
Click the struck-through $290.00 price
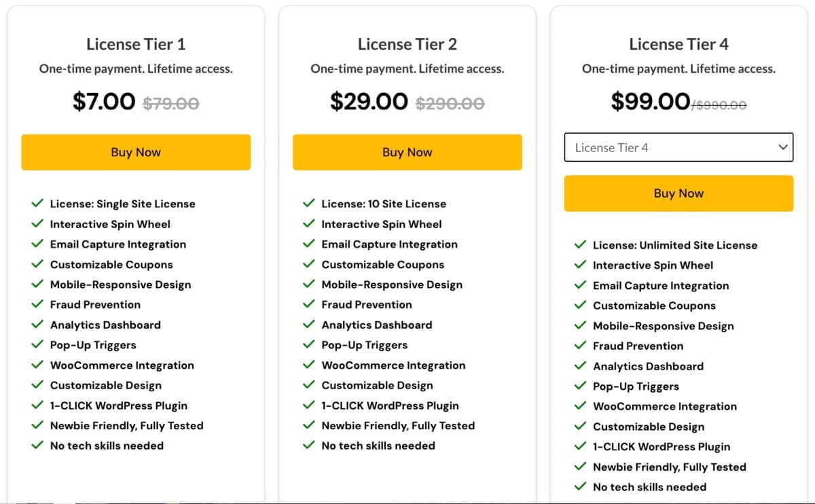450,103
